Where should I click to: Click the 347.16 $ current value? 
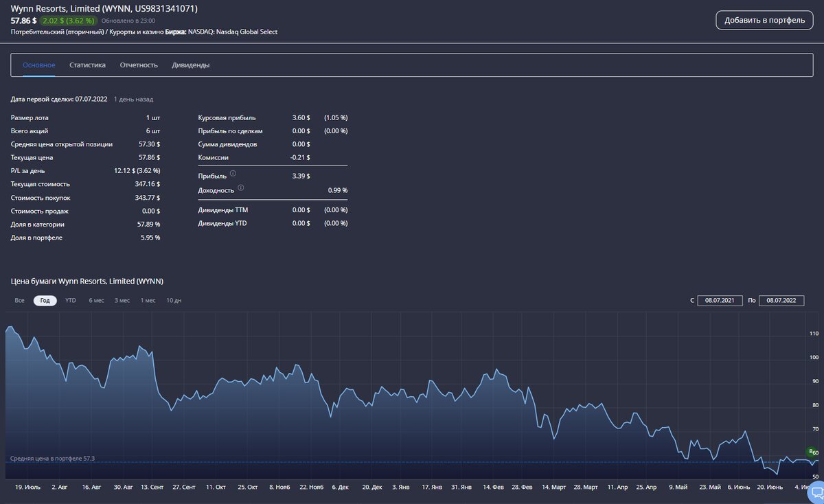pyautogui.click(x=147, y=184)
